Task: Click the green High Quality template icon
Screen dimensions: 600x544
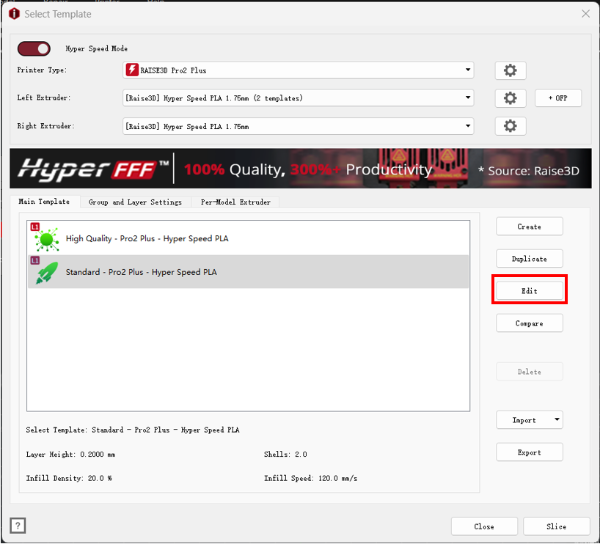Action: 46,240
